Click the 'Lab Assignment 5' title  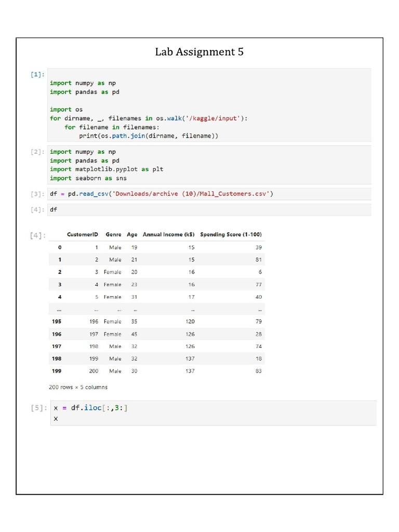pos(199,52)
